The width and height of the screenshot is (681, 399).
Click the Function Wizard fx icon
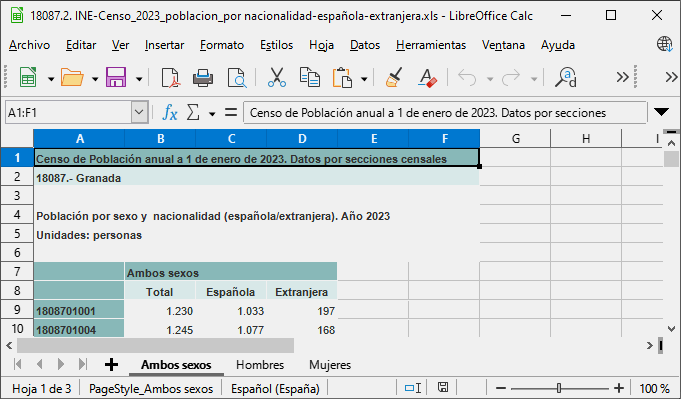[x=170, y=113]
